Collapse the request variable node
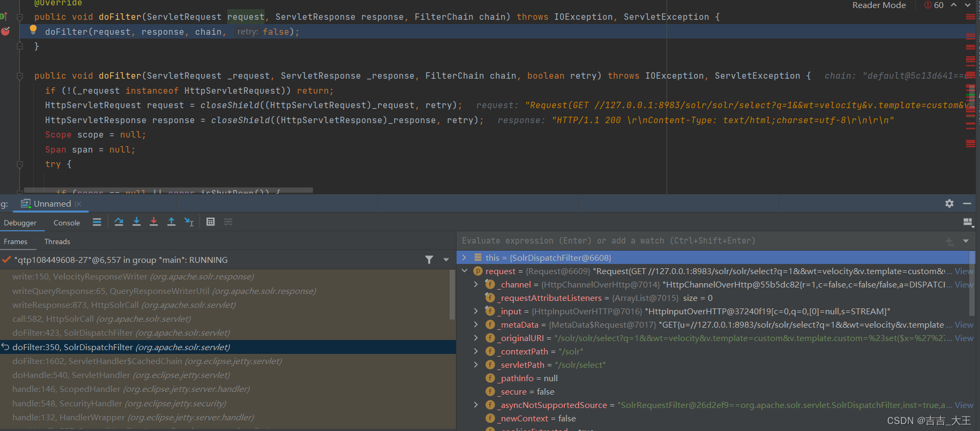The image size is (980, 431). 464,271
